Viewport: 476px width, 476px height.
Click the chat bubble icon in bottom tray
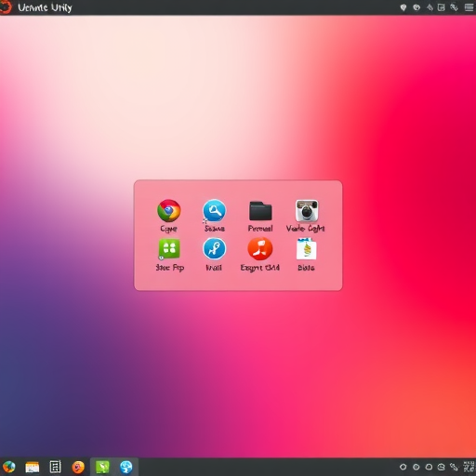[442, 467]
